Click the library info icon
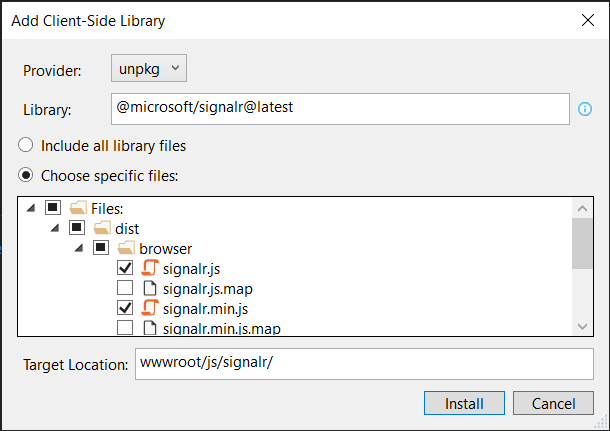Viewport: 610px width, 431px height. 585,109
